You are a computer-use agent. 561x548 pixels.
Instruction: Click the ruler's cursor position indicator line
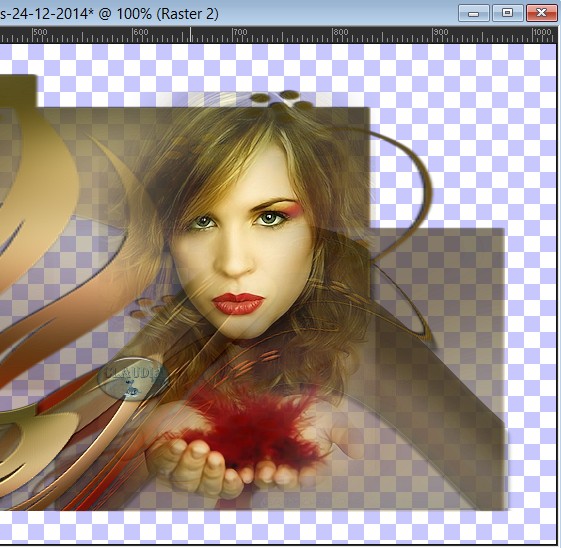click(190, 35)
